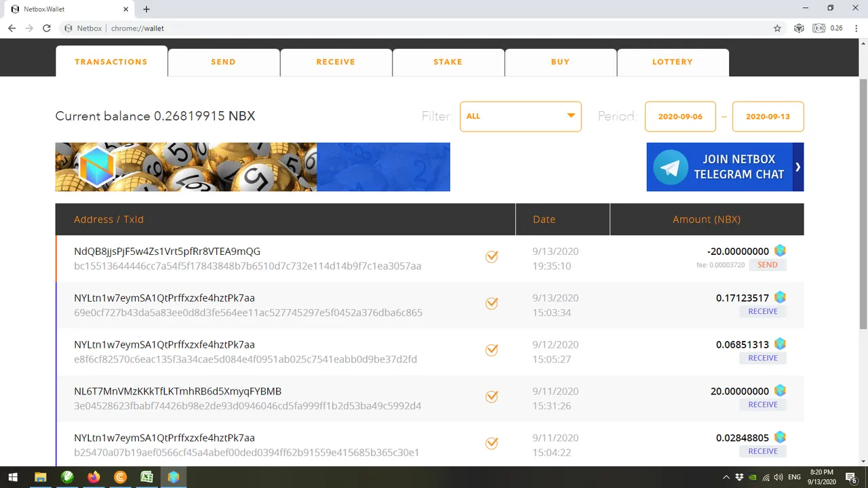
Task: Click the fee: 0.00003720 text
Action: pos(720,265)
